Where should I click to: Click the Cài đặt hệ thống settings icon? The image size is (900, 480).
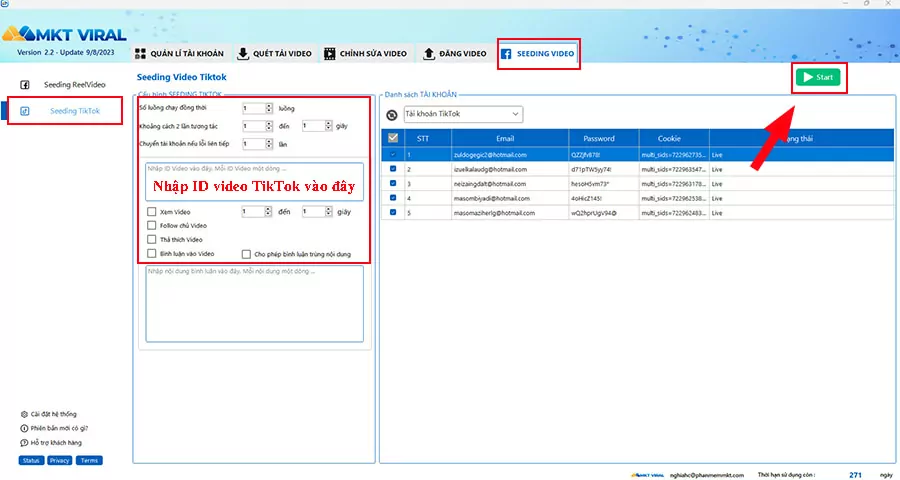(x=24, y=414)
